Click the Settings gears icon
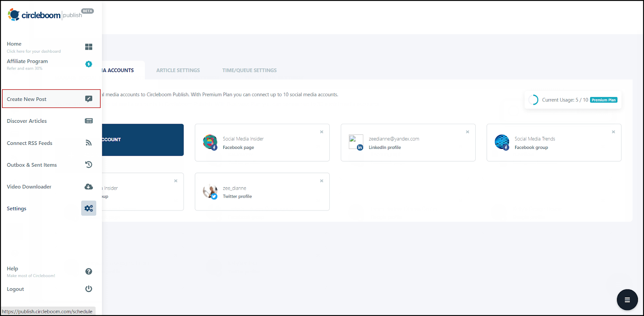 point(89,208)
